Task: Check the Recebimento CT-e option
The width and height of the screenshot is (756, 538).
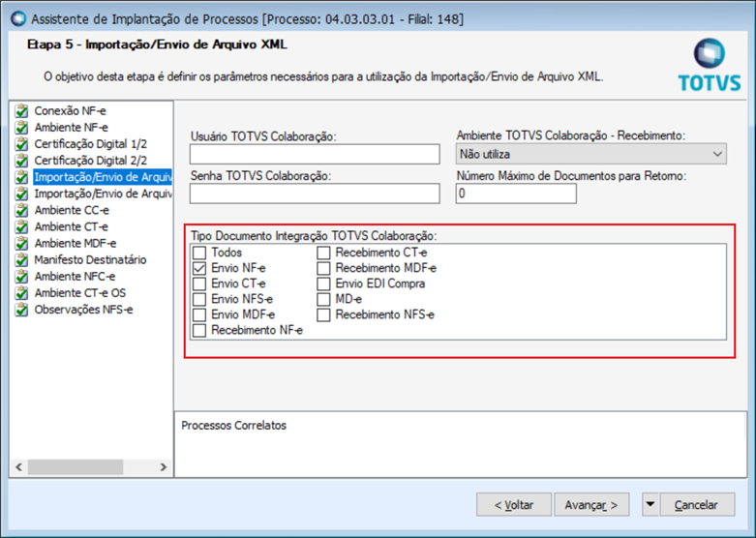Action: coord(324,253)
